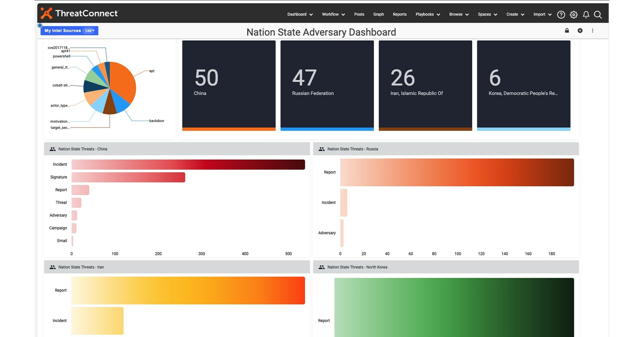Add a new dashboard card via plus icon
Image resolution: width=644 pixels, height=337 pixels.
(x=580, y=31)
